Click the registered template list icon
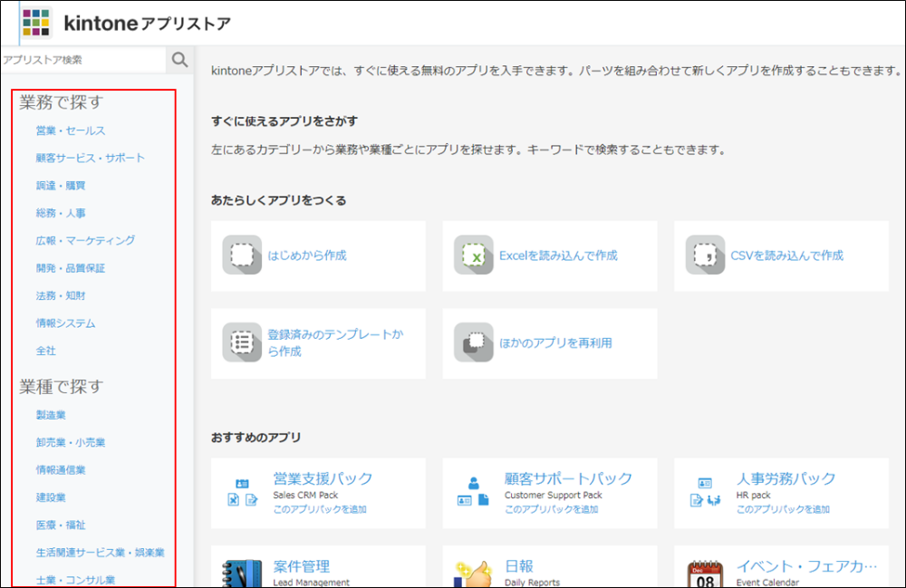The image size is (906, 588). pyautogui.click(x=242, y=342)
